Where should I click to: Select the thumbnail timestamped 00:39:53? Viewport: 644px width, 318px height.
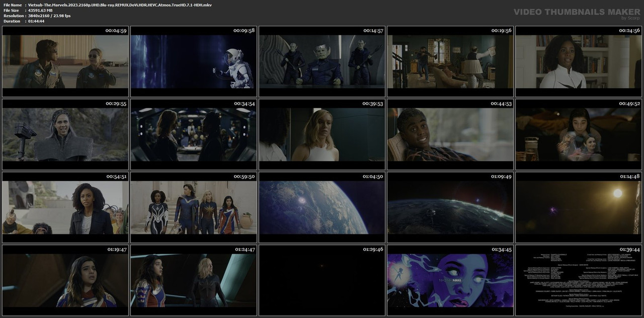click(322, 134)
